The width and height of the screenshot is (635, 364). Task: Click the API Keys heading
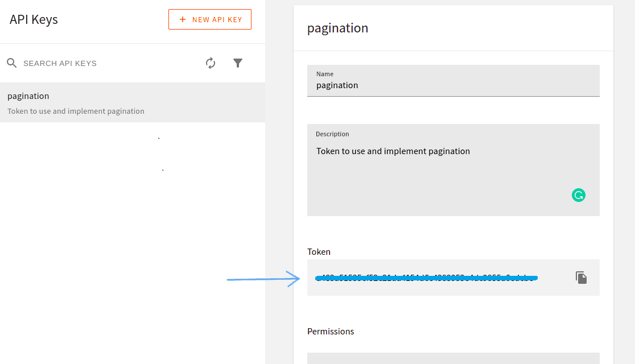click(34, 19)
